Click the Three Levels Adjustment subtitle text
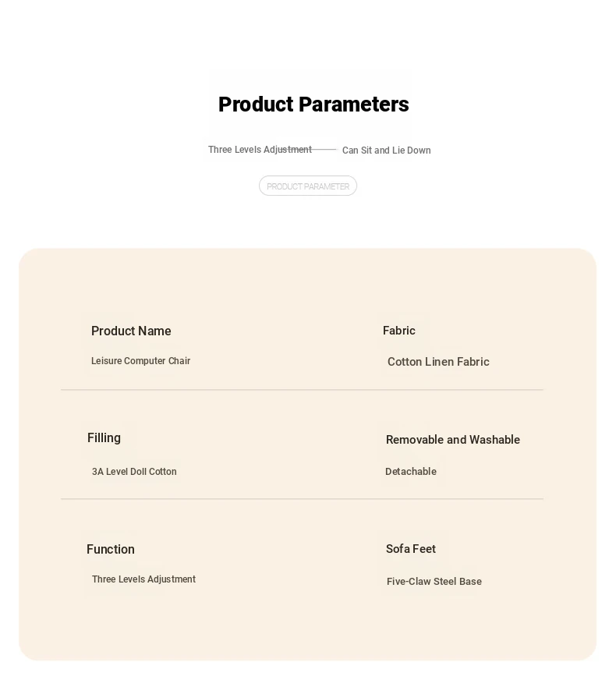This screenshot has height=687, width=616. 260,150
